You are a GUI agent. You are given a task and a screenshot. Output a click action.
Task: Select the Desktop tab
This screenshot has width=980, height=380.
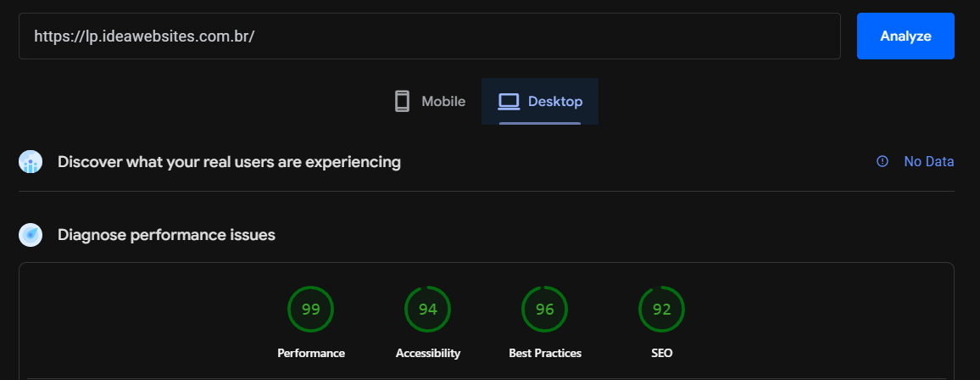pyautogui.click(x=540, y=101)
